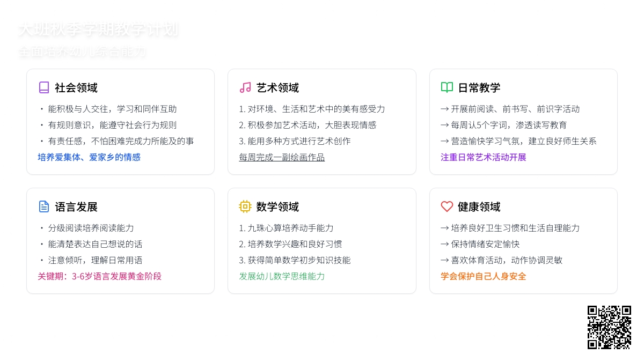Image resolution: width=644 pixels, height=362 pixels.
Task: Click item 1. 九珠心算培养动手能力
Action: click(x=286, y=228)
